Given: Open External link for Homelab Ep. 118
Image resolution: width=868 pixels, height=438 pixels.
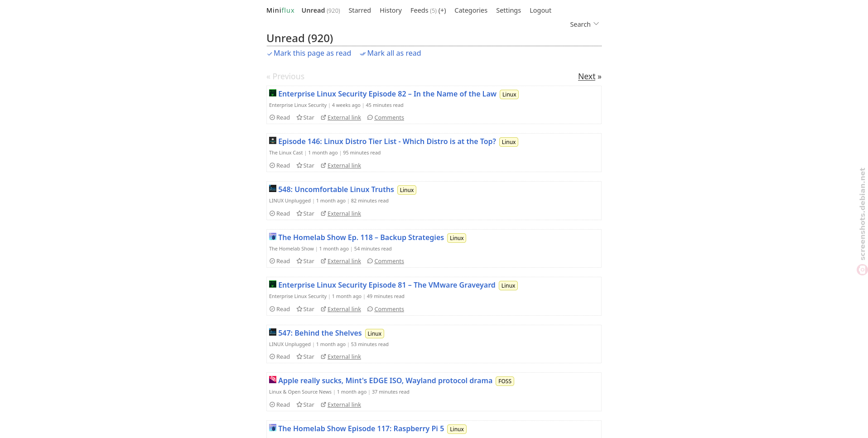Looking at the screenshot, I should pyautogui.click(x=341, y=261).
